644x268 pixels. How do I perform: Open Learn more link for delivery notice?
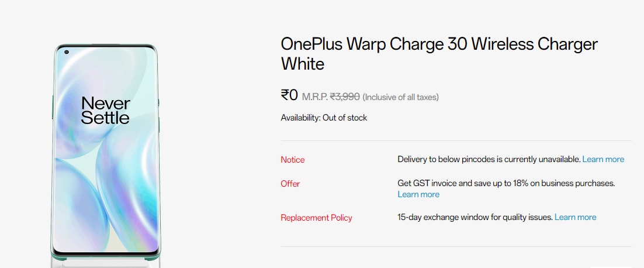tap(603, 159)
